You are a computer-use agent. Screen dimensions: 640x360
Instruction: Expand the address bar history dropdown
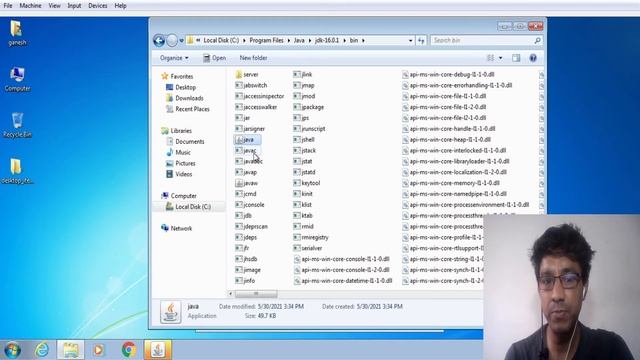411,40
